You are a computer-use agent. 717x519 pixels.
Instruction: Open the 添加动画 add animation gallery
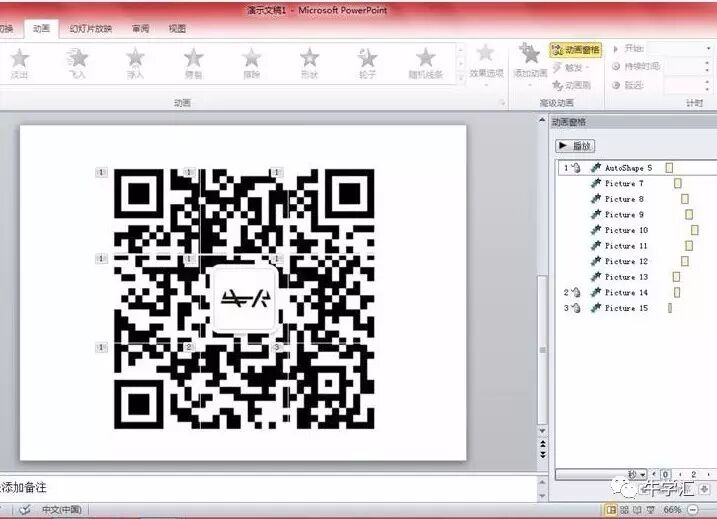(x=530, y=65)
